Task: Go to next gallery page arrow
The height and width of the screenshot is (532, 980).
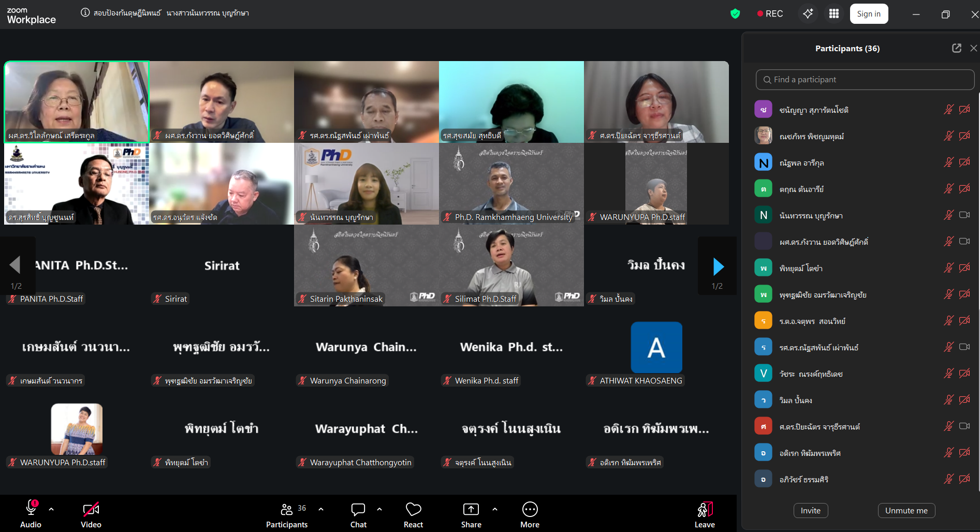Action: (718, 267)
